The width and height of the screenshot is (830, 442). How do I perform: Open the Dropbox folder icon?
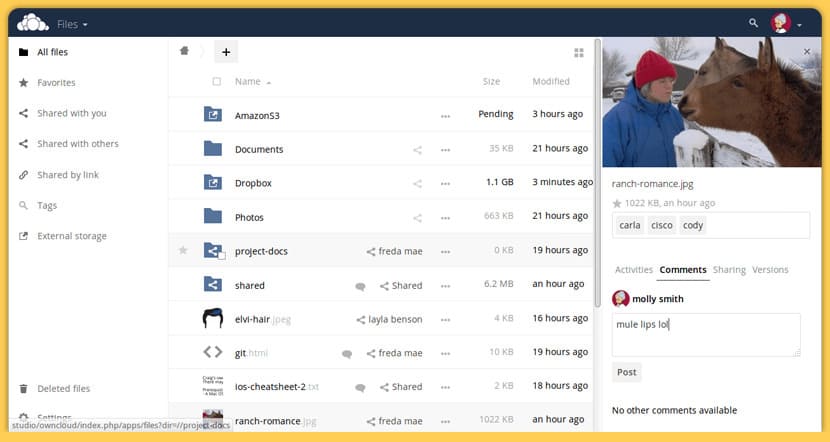[x=213, y=182]
